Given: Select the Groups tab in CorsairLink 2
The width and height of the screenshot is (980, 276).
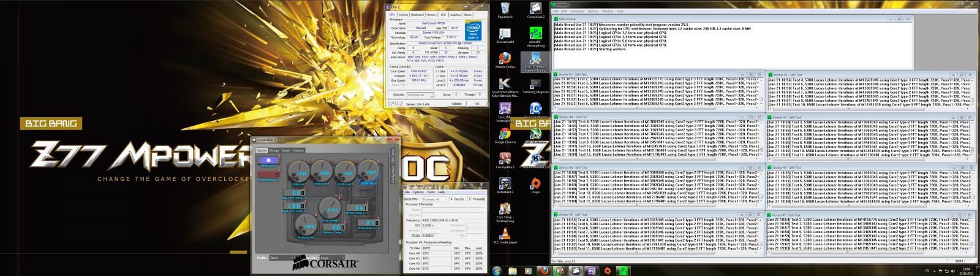Looking at the screenshot, I should pyautogui.click(x=274, y=150).
